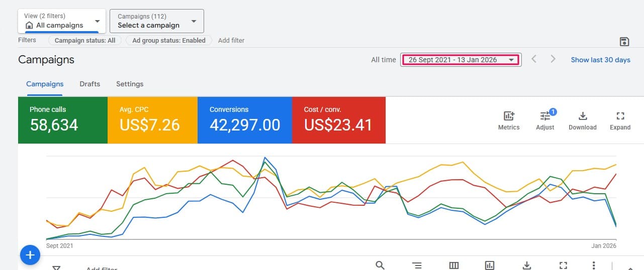The width and height of the screenshot is (644, 270).
Task: Go to previous date period arrow
Action: pyautogui.click(x=534, y=59)
